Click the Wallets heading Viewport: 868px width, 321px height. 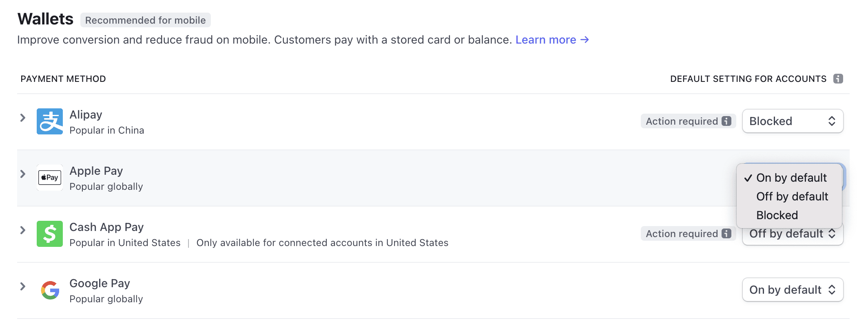(45, 18)
